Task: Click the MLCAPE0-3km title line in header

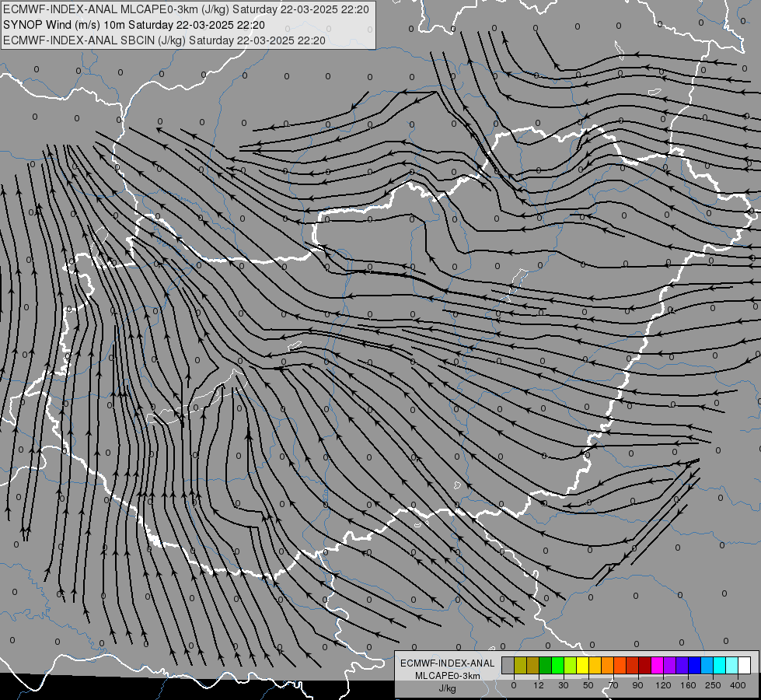Action: pyautogui.click(x=186, y=9)
